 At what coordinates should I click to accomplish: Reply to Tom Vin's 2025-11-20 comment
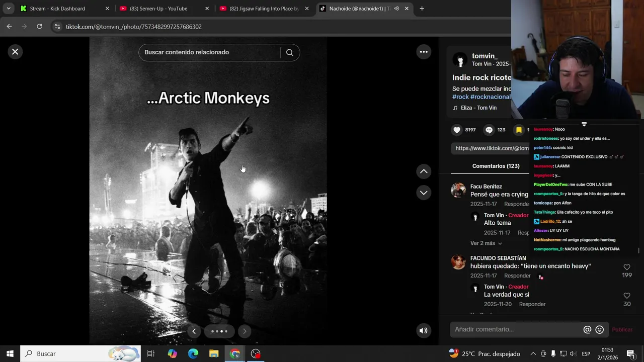(532, 304)
